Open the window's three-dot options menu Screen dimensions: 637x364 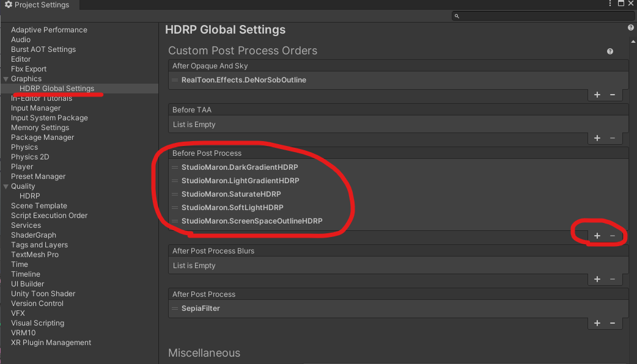609,4
